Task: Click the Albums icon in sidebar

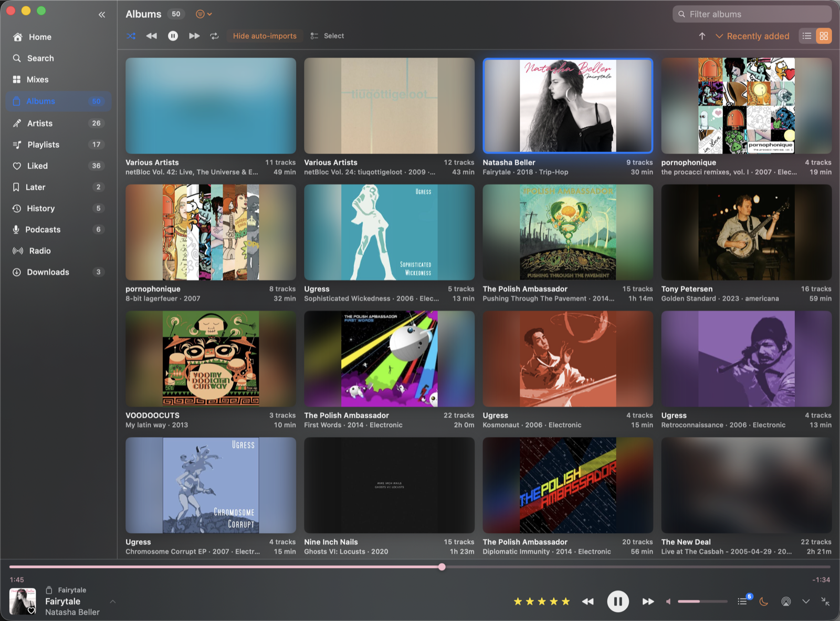Action: (x=17, y=101)
